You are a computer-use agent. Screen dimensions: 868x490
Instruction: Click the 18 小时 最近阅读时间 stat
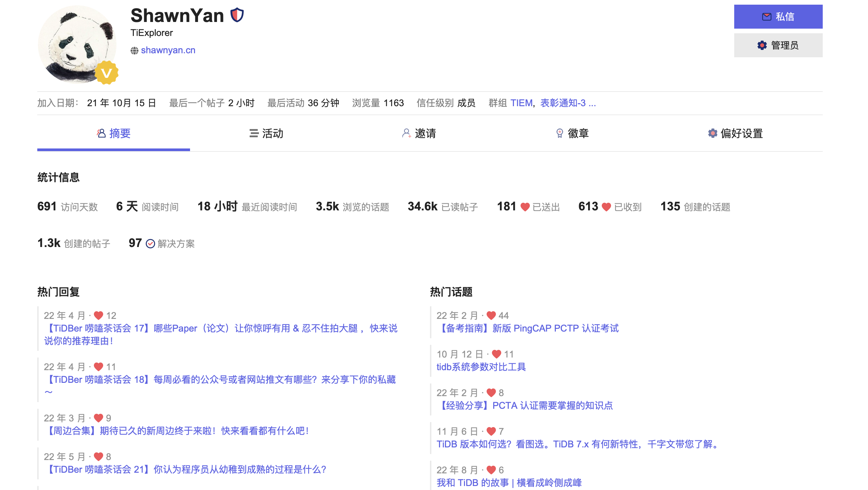[x=247, y=206]
